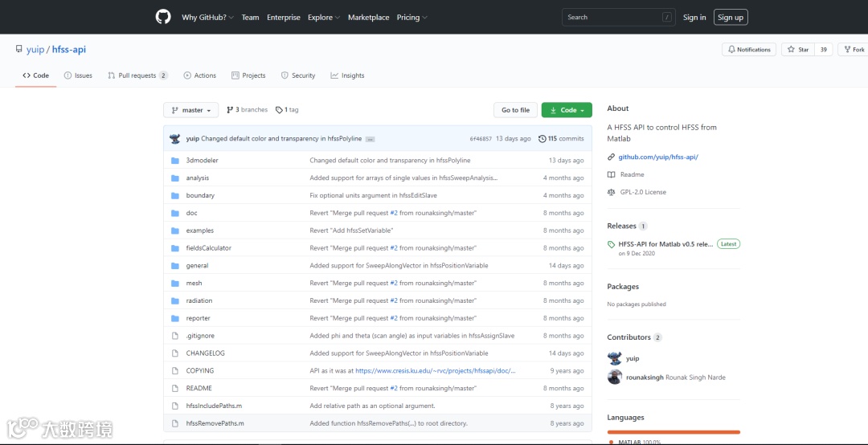The width and height of the screenshot is (868, 445).
Task: Star the repository
Action: point(798,50)
